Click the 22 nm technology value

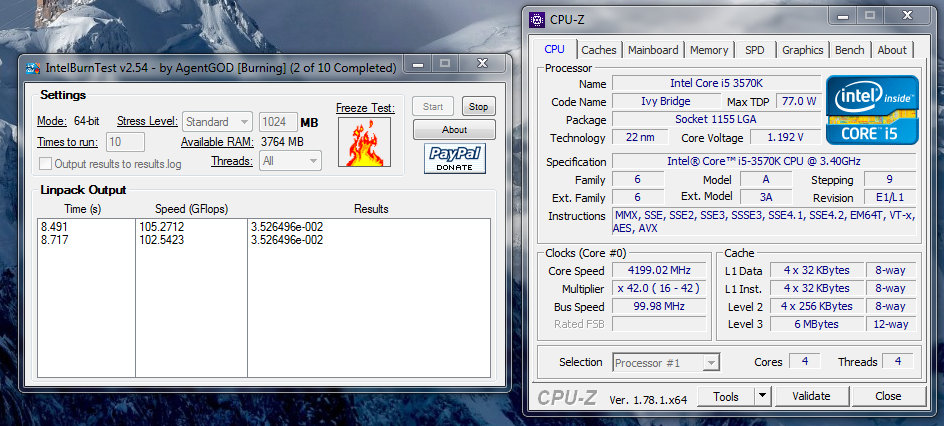tap(640, 137)
